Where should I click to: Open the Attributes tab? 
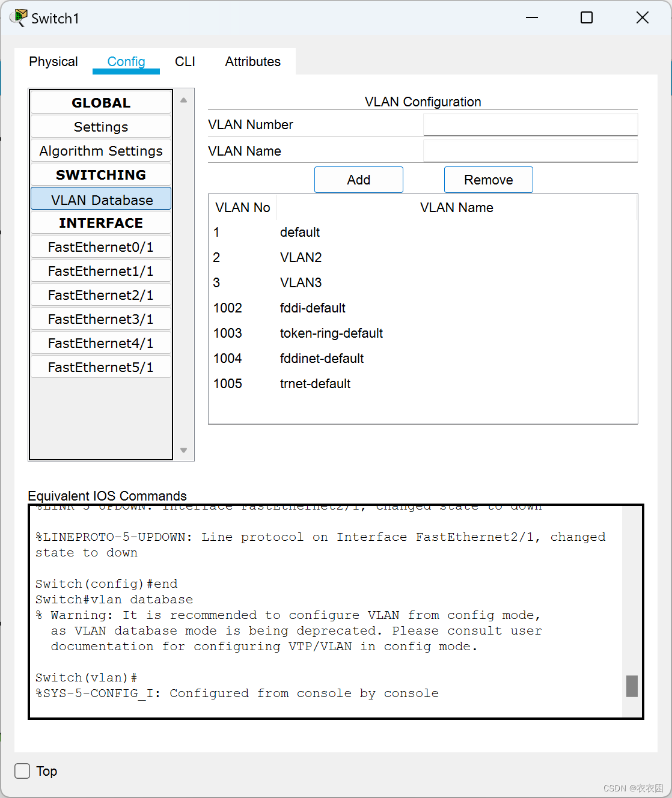point(253,61)
